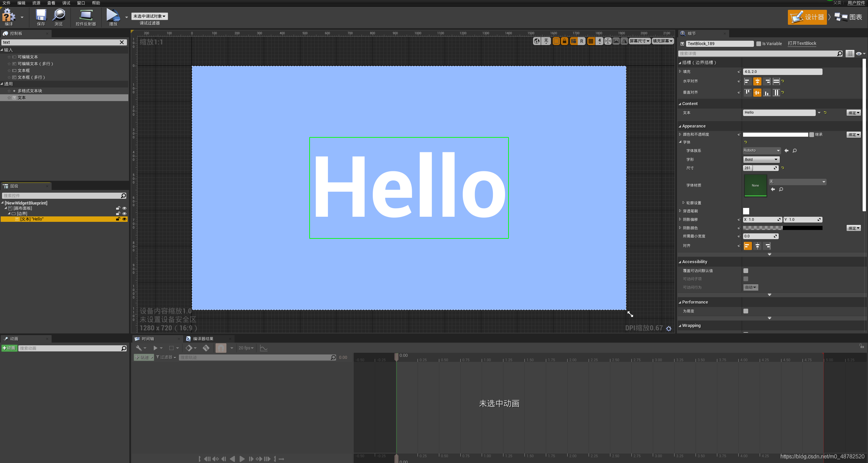Open the font material 无 dropdown
This screenshot has width=868, height=463.
click(797, 182)
